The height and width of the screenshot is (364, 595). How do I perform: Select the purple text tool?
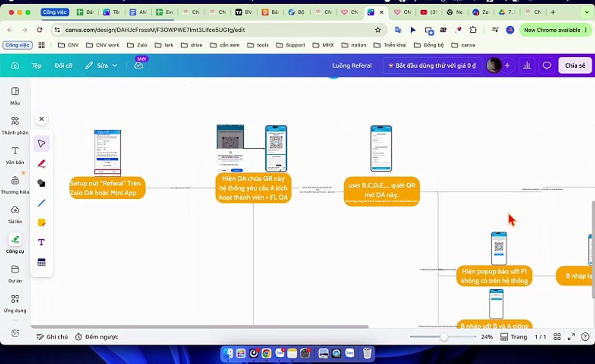coord(41,242)
